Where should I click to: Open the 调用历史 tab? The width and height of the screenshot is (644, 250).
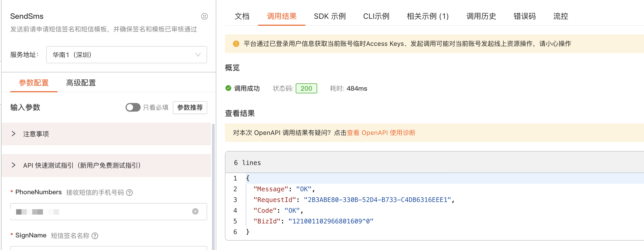[x=481, y=16]
